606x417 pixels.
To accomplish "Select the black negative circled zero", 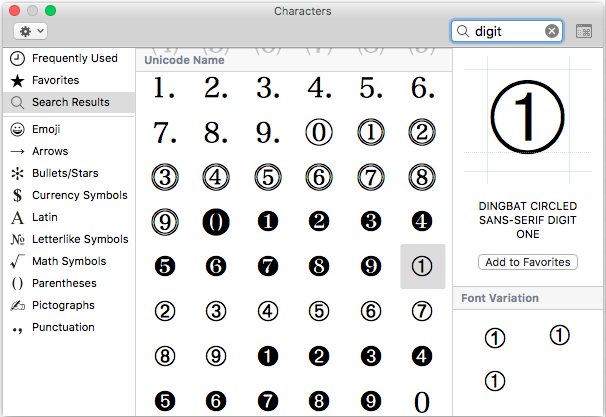I will 216,222.
